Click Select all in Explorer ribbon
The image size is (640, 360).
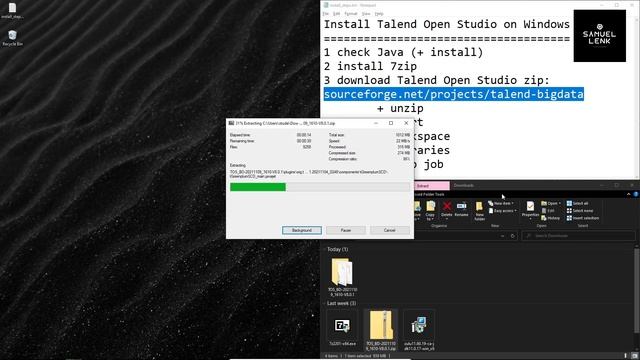pyautogui.click(x=577, y=203)
